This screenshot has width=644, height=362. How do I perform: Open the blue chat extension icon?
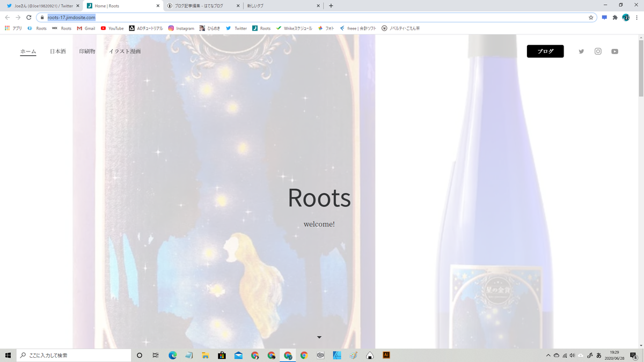click(x=604, y=17)
